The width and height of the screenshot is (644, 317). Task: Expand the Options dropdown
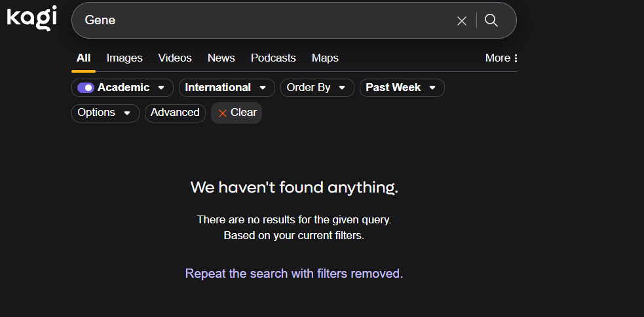tap(105, 113)
